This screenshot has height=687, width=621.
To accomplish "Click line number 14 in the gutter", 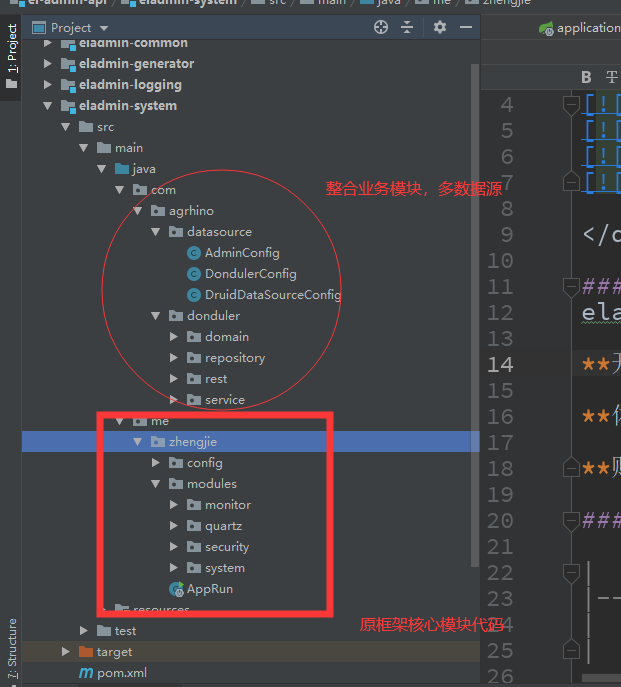I will pyautogui.click(x=500, y=365).
